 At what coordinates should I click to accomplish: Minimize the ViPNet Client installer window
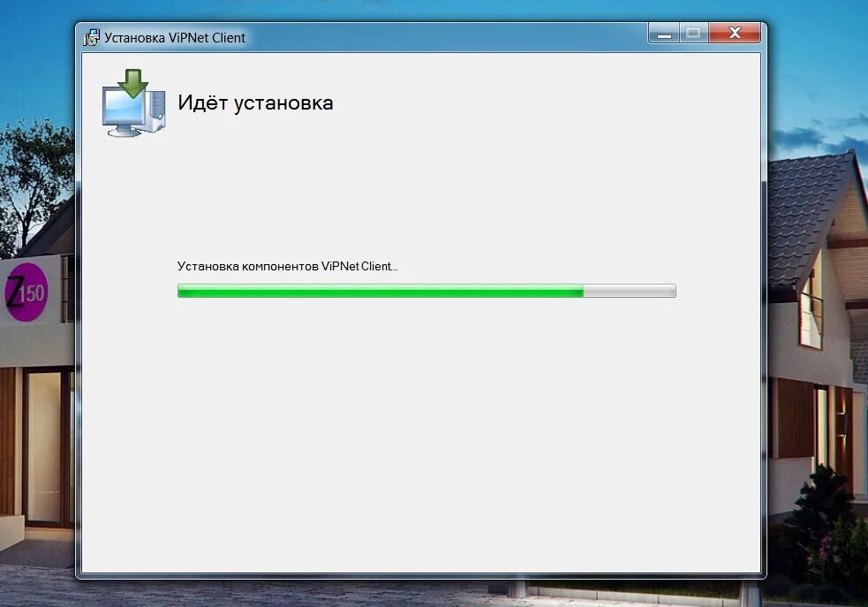tap(664, 34)
